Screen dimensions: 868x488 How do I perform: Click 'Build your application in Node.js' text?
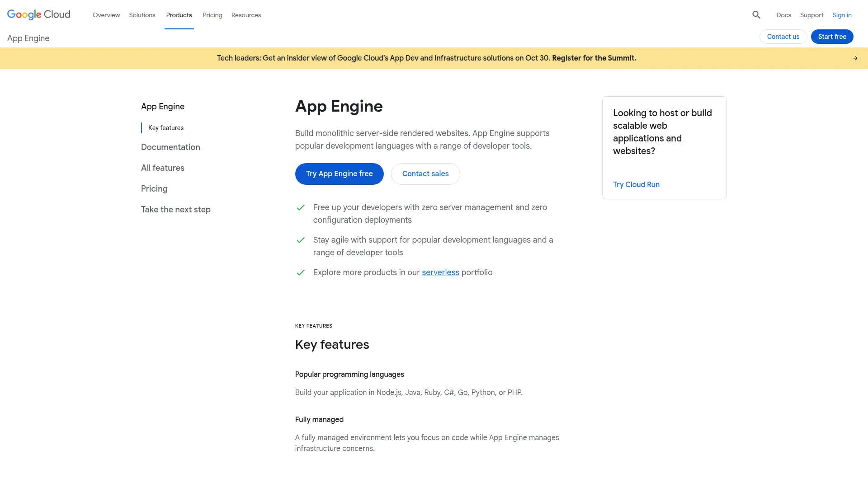point(409,393)
